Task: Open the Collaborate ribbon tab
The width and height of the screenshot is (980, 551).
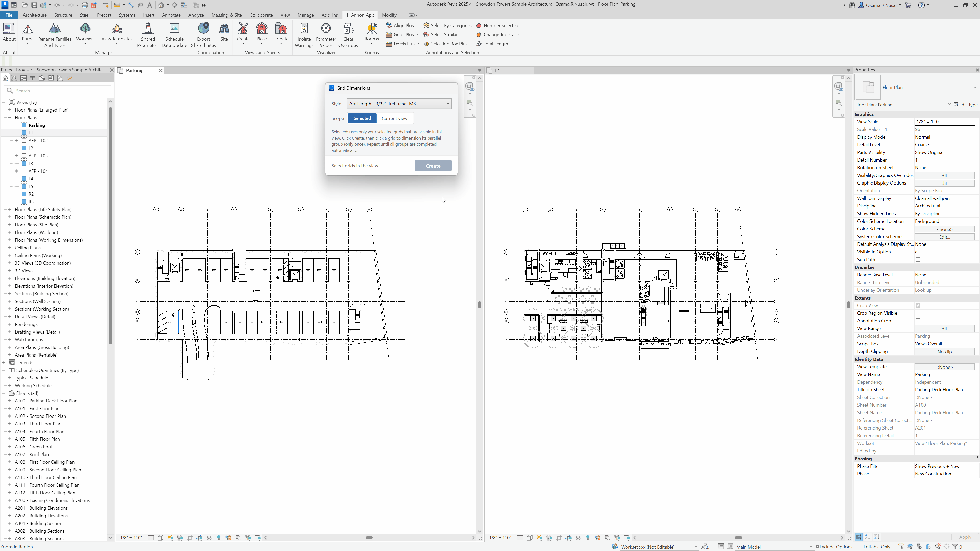Action: [261, 15]
